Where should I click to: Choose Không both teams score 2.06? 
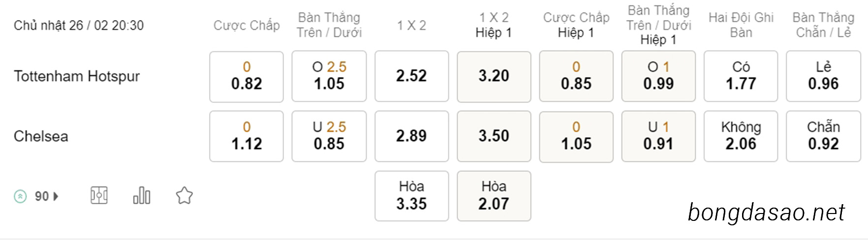[741, 136]
